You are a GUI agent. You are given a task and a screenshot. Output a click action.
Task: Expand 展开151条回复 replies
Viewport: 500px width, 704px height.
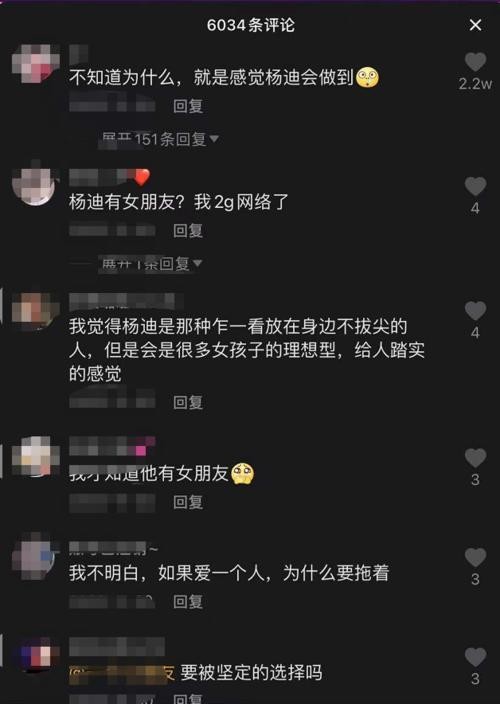(160, 139)
